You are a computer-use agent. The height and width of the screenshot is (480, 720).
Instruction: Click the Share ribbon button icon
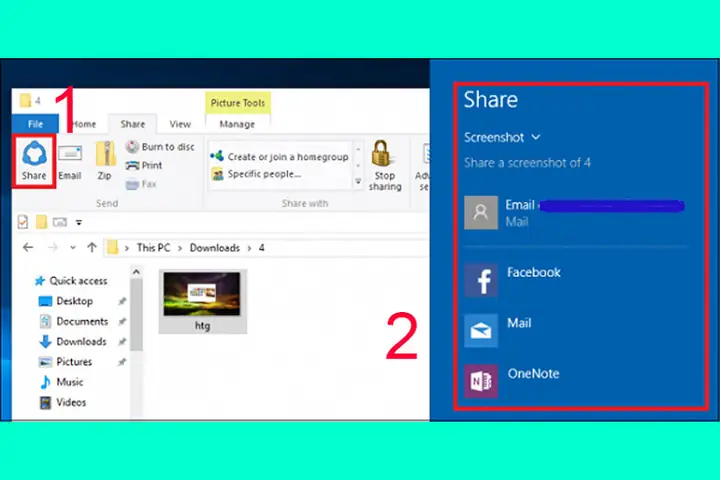pyautogui.click(x=34, y=153)
